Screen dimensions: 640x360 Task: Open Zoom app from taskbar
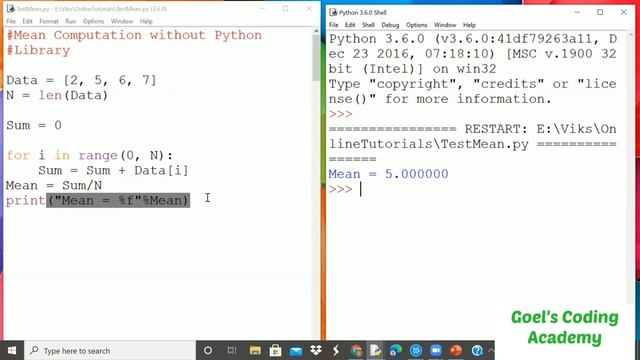(x=436, y=351)
